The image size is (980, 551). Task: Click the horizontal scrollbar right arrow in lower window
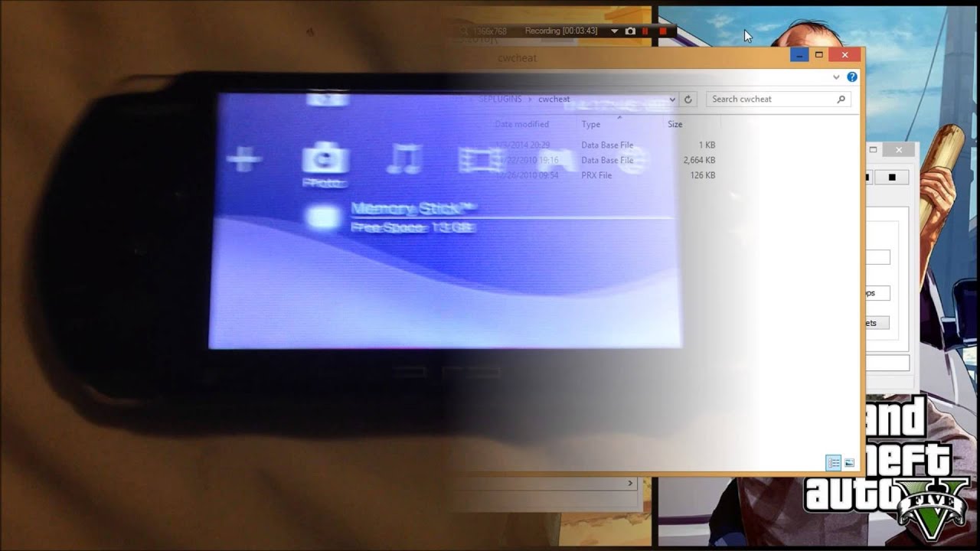[x=631, y=484]
